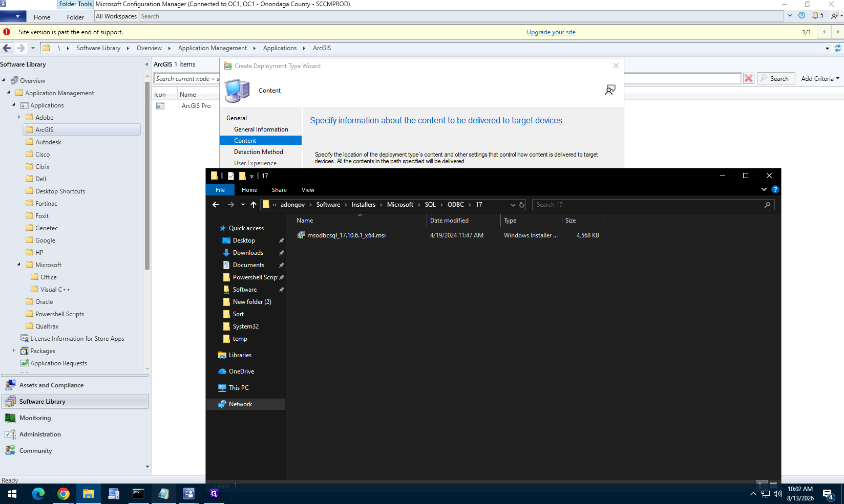Click the ODBC breadcrumb in Explorer
844x504 pixels.
456,205
